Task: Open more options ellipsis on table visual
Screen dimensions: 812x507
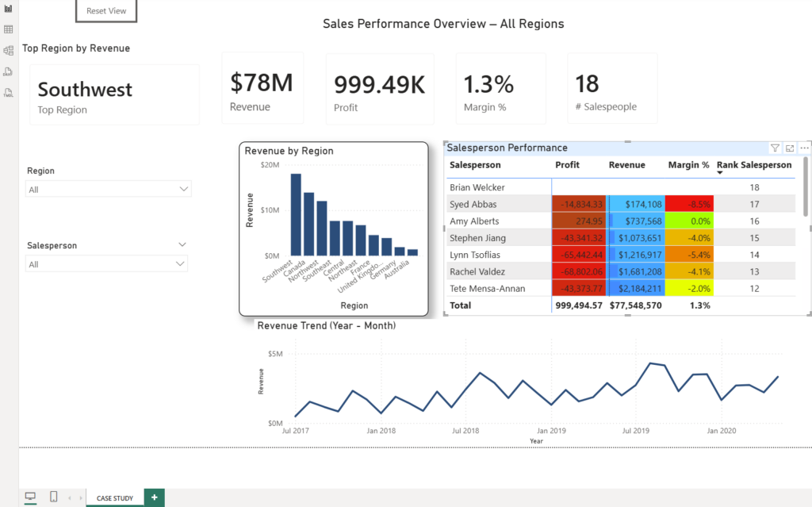Action: (x=804, y=148)
